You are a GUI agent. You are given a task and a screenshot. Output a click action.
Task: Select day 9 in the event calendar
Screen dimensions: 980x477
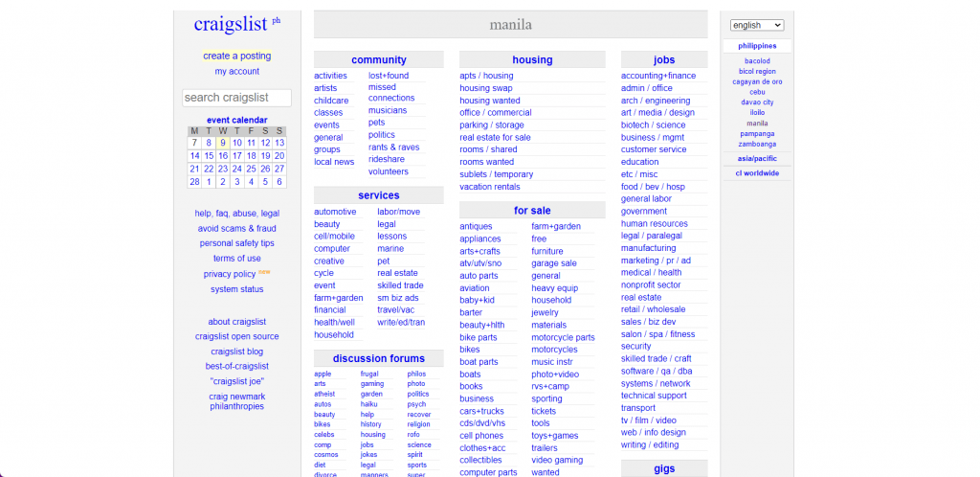[x=223, y=143]
